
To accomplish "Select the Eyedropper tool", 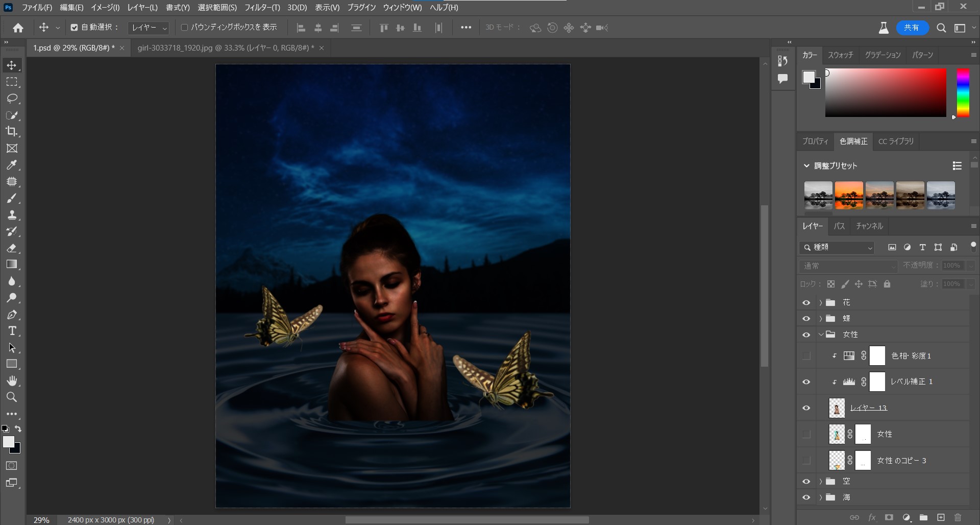I will tap(12, 165).
